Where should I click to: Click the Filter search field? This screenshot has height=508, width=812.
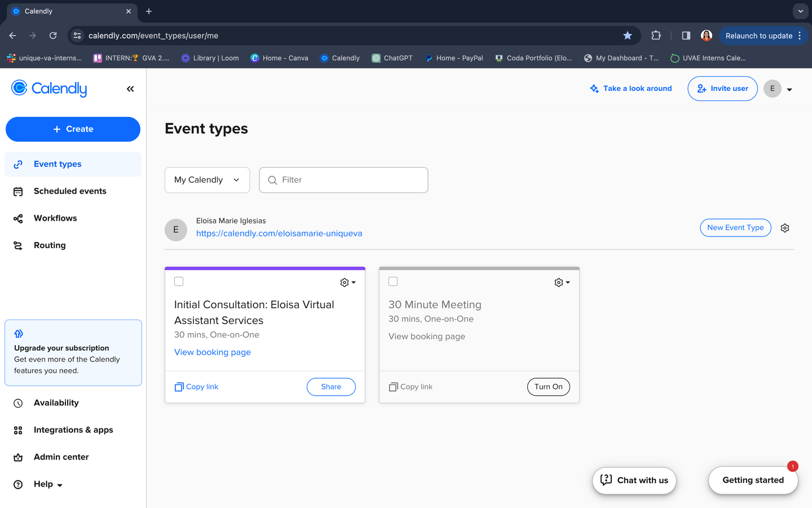tap(343, 180)
